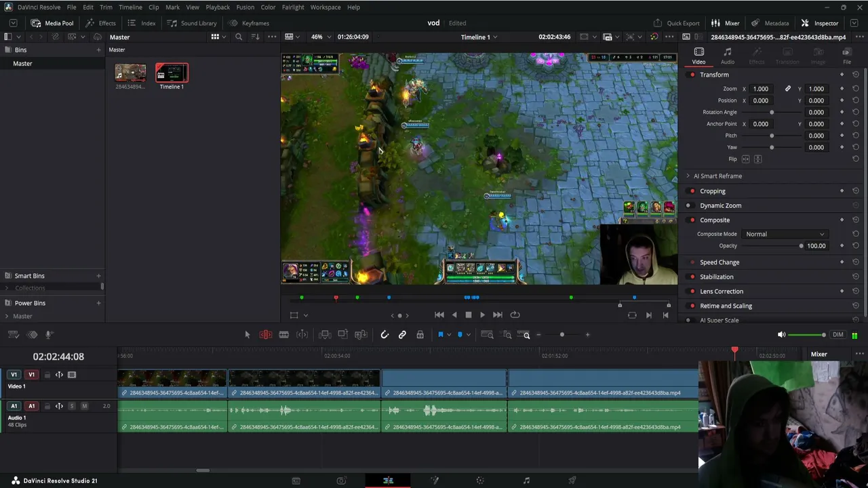The image size is (868, 488).
Task: Disable the Transform section toggle
Action: [692, 75]
